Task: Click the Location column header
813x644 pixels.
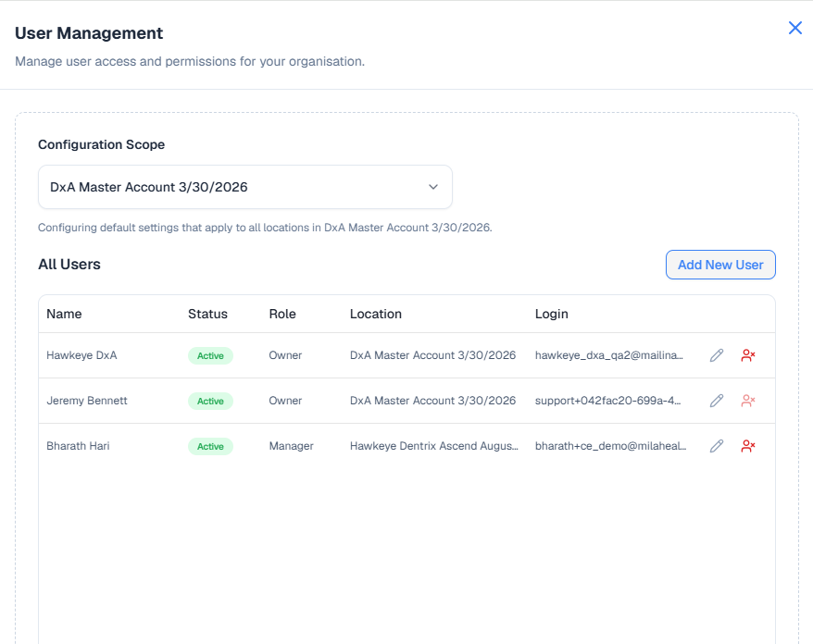Action: click(x=375, y=314)
